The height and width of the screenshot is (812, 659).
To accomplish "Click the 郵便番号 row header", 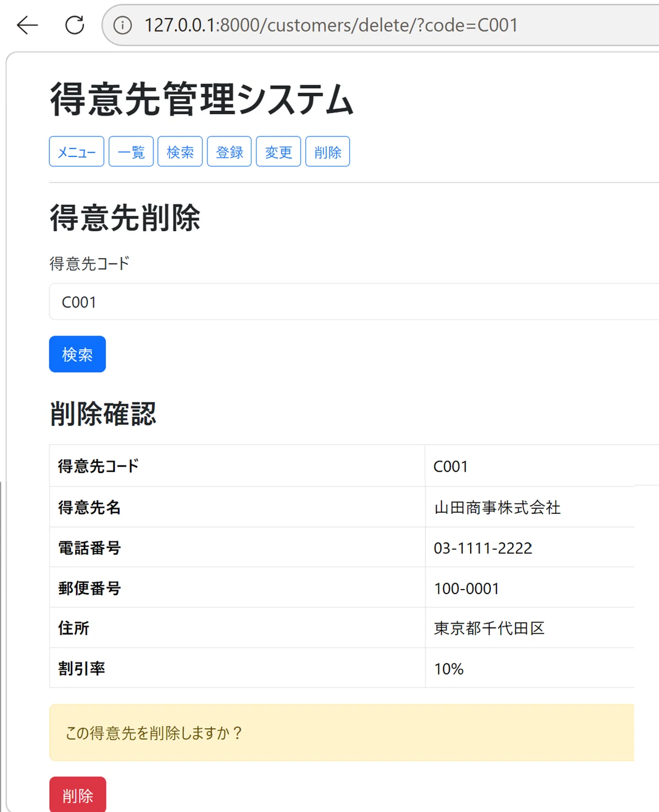I will pyautogui.click(x=237, y=587).
